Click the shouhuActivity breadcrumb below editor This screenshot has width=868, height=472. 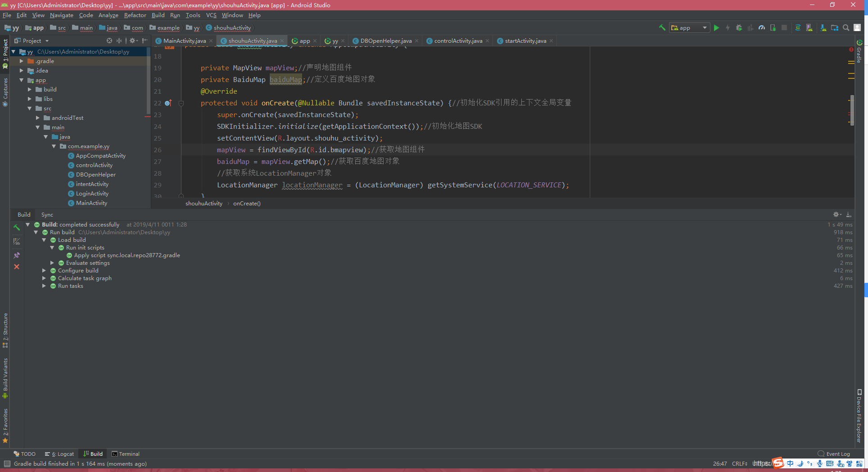204,203
